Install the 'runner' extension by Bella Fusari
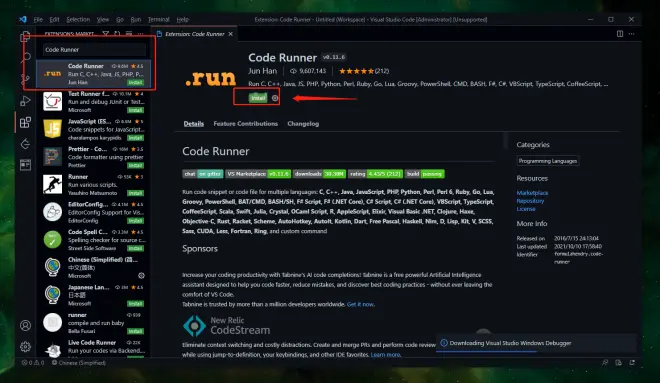Screen dimensions: 660x383 click(136, 331)
